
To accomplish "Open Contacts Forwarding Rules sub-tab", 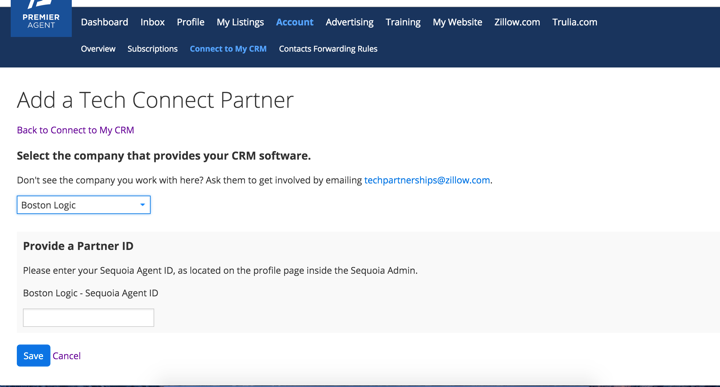I will coord(328,49).
